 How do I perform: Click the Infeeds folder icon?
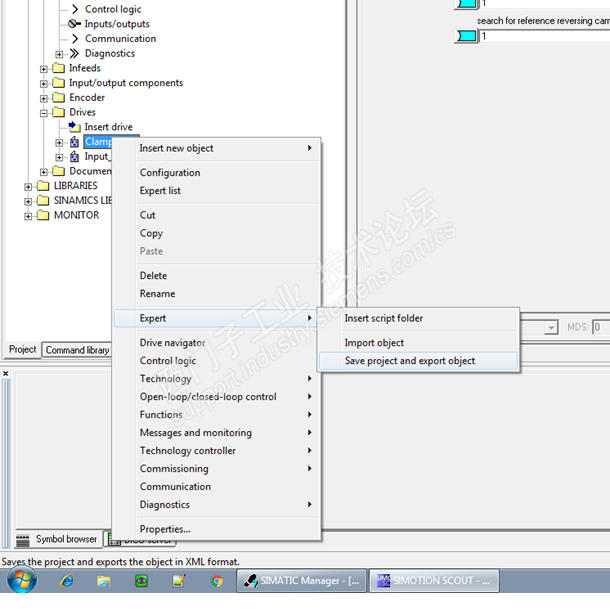tap(59, 68)
